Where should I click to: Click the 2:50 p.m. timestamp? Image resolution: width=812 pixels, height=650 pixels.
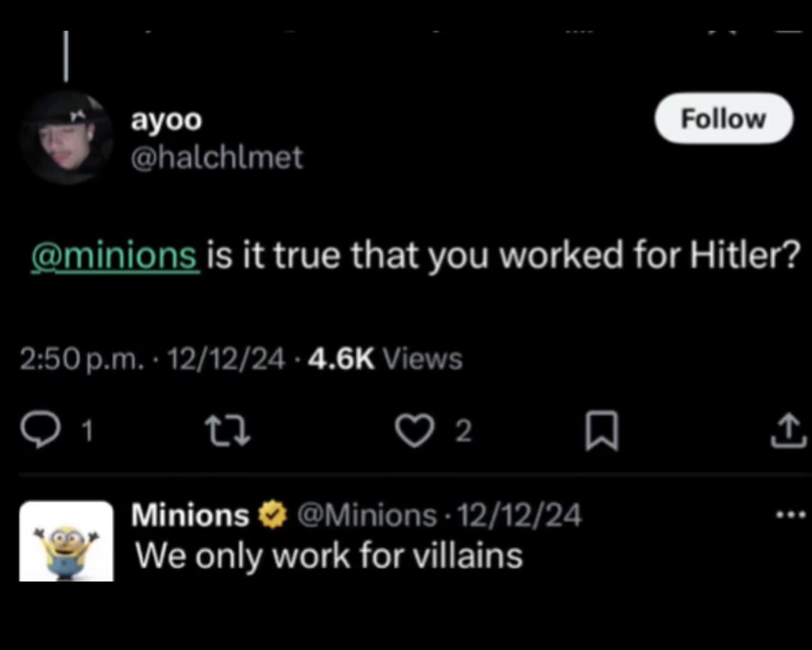pos(82,360)
